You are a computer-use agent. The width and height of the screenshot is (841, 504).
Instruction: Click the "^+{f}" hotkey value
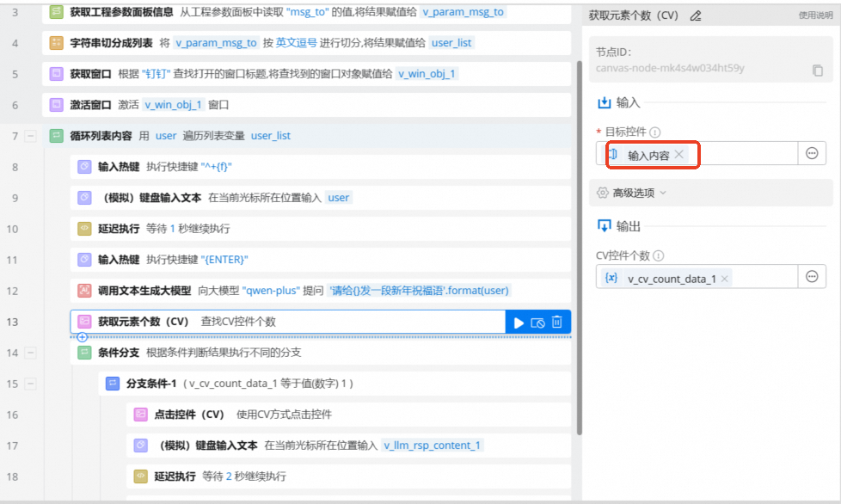coord(216,167)
